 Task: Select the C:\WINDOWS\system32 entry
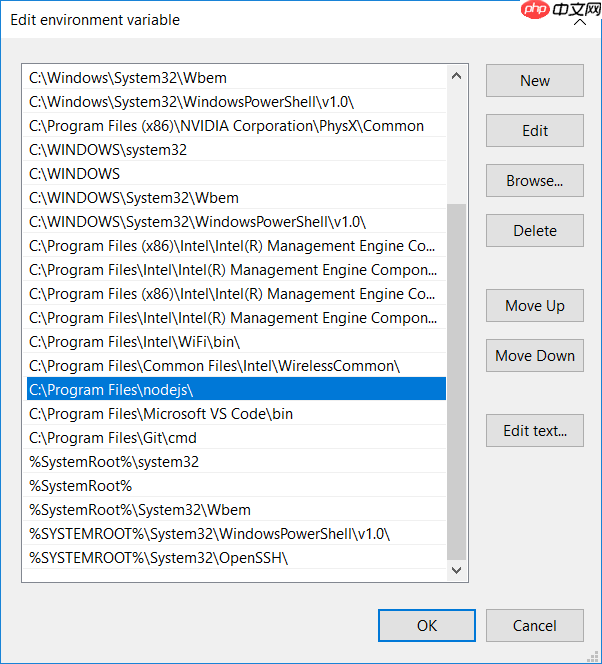[x=236, y=150]
